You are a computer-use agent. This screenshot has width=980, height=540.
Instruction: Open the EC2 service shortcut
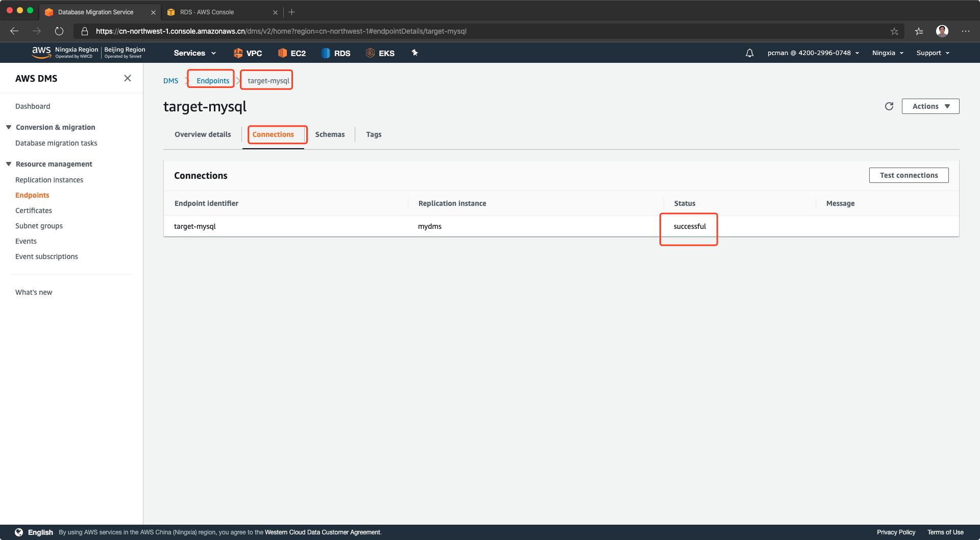pos(292,53)
